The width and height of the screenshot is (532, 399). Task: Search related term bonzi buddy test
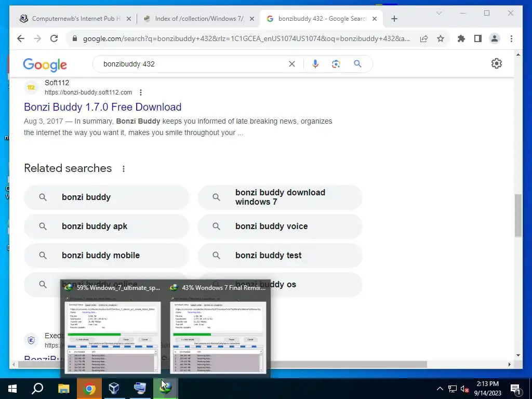[x=280, y=256]
